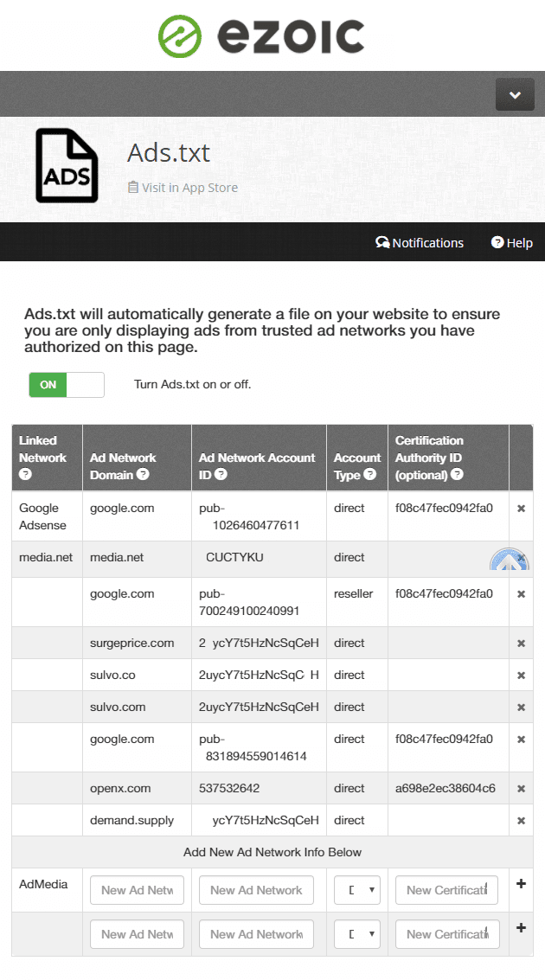Focus AdMedia row domain input field
Viewport: 545px width, 980px height.
coord(137,890)
